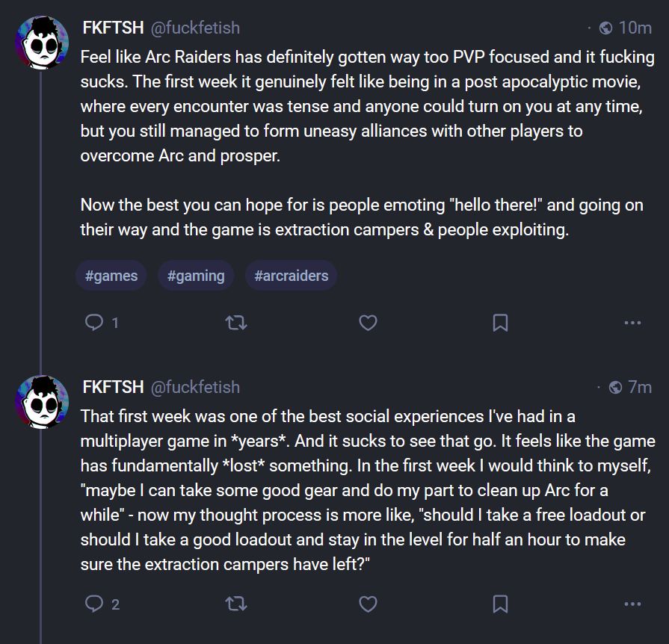Viewport: 669px width, 644px height.
Task: Favorite the first post with heart icon
Action: (x=368, y=323)
